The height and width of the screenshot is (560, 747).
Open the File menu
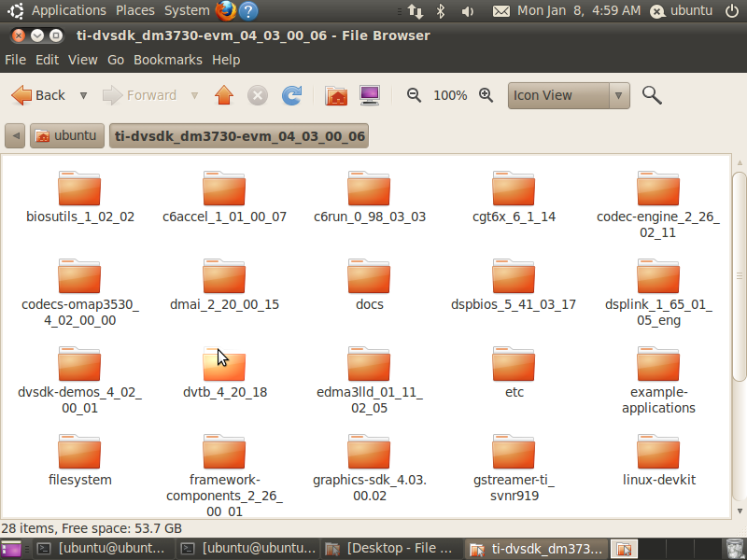[x=15, y=60]
